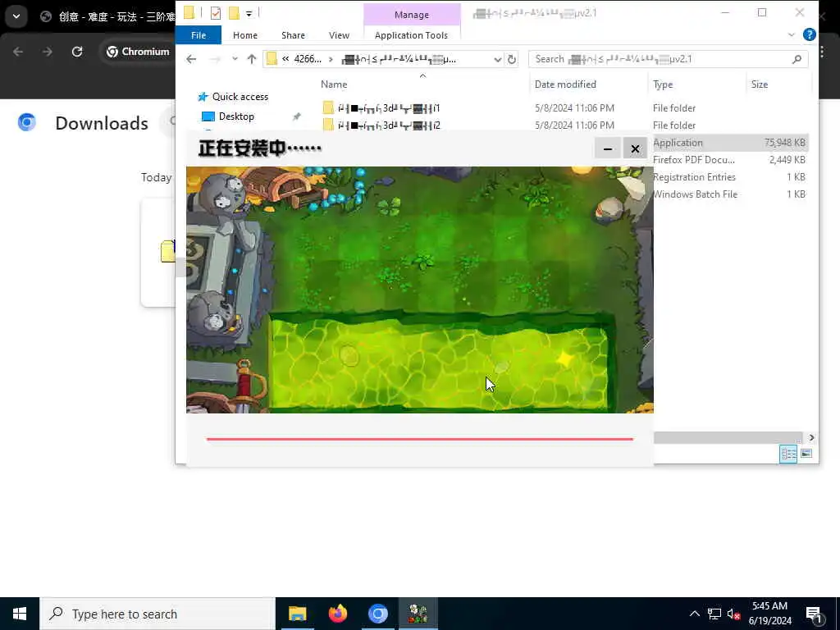Viewport: 840px width, 630px height.
Task: Click the horizontal scrollbar right arrow
Action: tap(811, 438)
